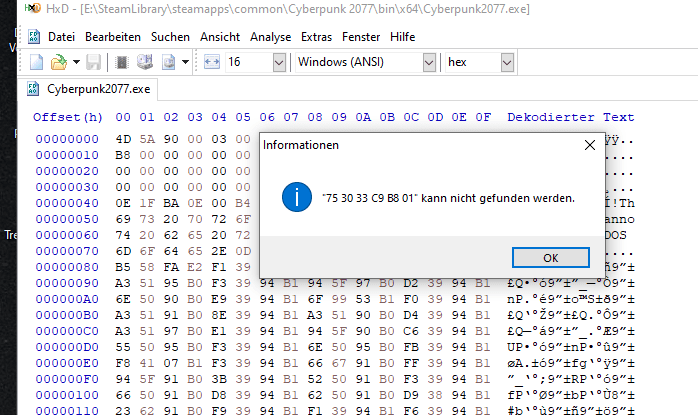Open the Analyse menu
698x415 pixels.
point(271,37)
